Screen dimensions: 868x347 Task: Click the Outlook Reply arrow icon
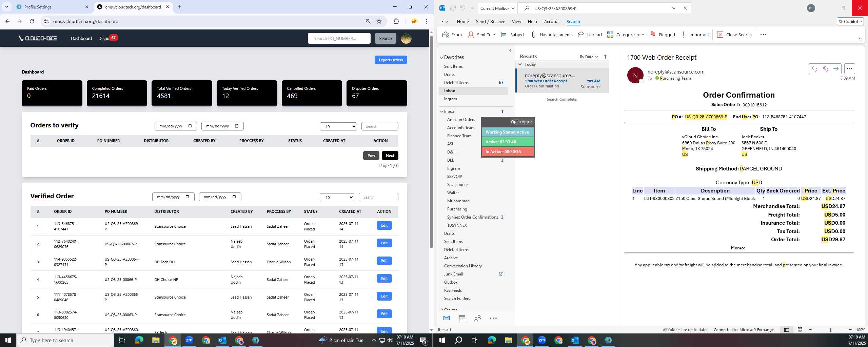pos(814,69)
